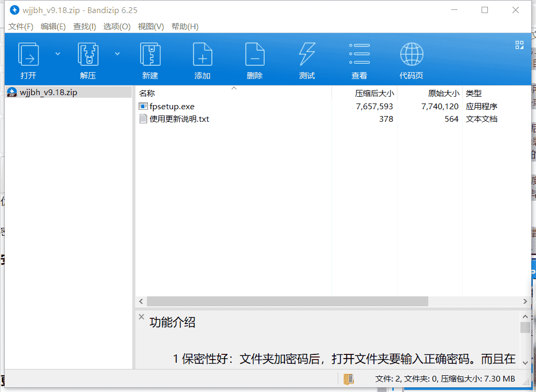536x392 pixels.
Task: Open the 帮助(H) menu
Action: click(185, 27)
